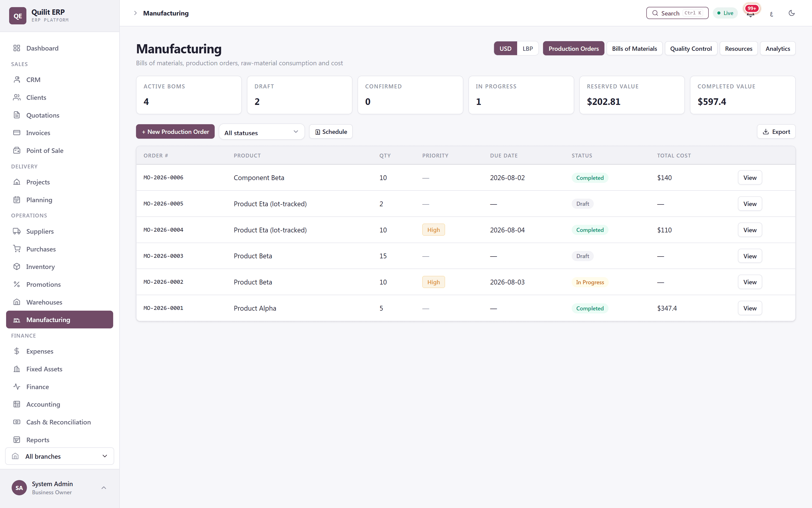The width and height of the screenshot is (812, 508).
Task: Click the Reports chart icon
Action: pos(17,440)
